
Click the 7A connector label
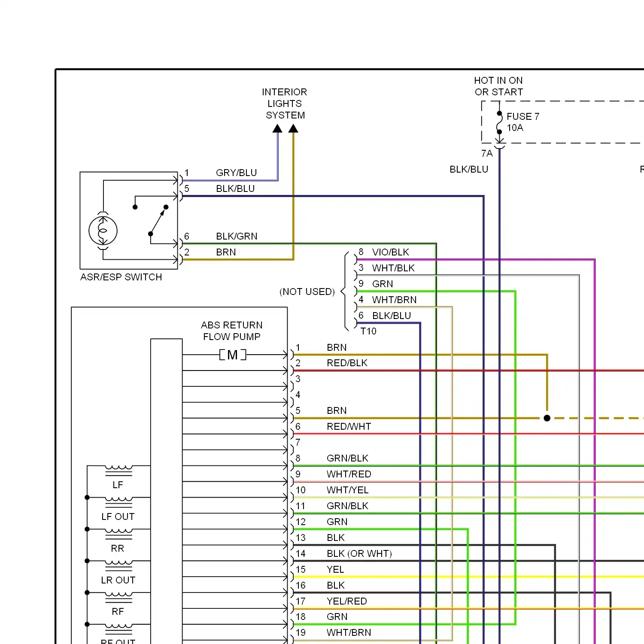487,153
